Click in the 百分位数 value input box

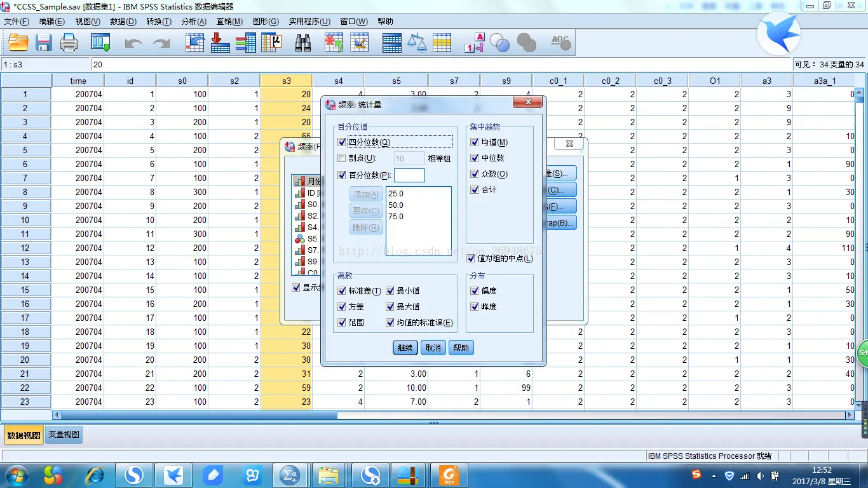(x=409, y=175)
